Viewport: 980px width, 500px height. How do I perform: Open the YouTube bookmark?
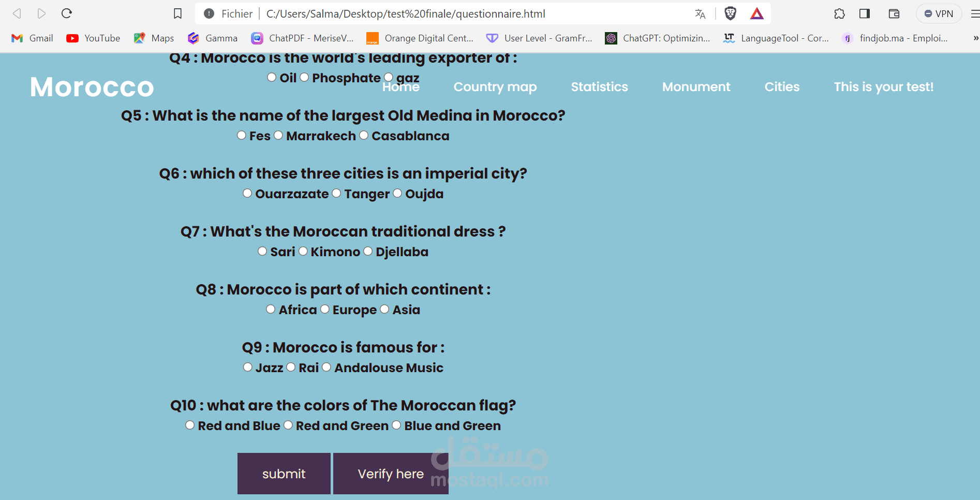coord(93,38)
